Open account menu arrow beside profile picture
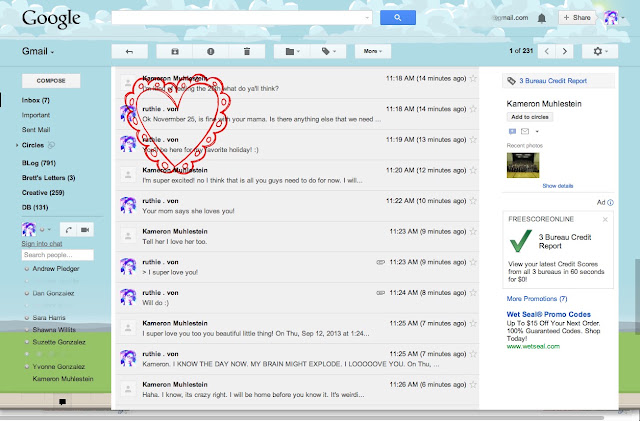 tap(623, 18)
